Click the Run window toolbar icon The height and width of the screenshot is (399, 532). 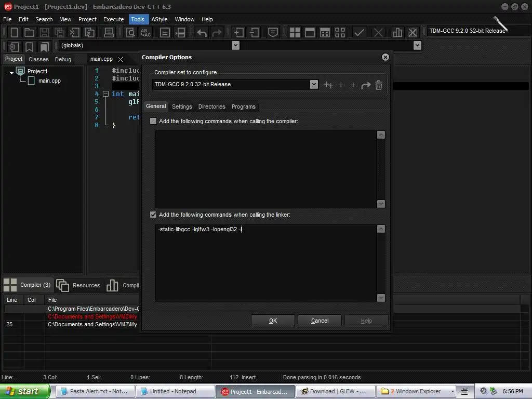pos(310,33)
